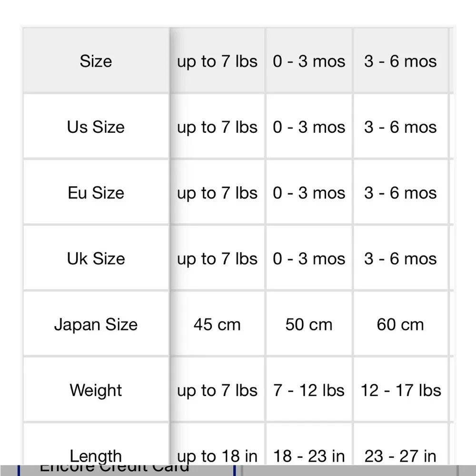Click the Uk Size row label
The width and height of the screenshot is (476, 476).
pos(96,258)
